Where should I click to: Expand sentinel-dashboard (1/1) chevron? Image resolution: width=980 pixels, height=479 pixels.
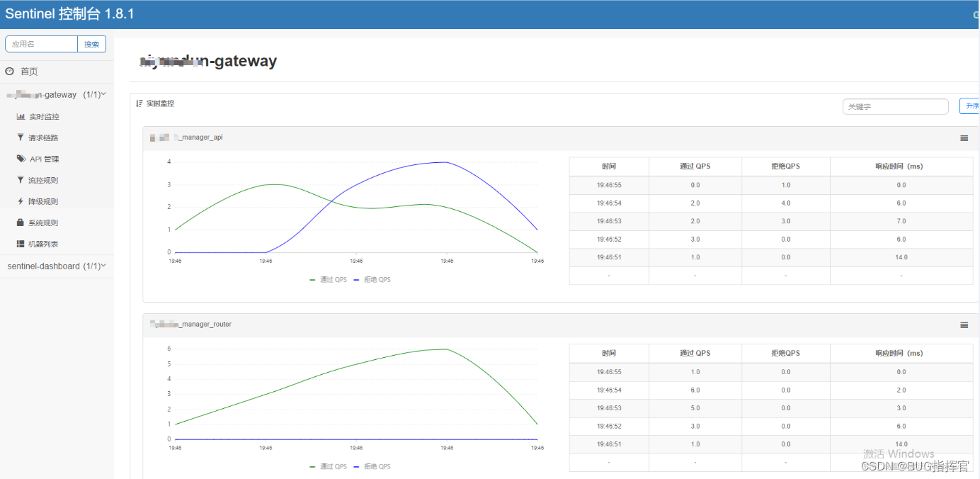[x=103, y=266]
